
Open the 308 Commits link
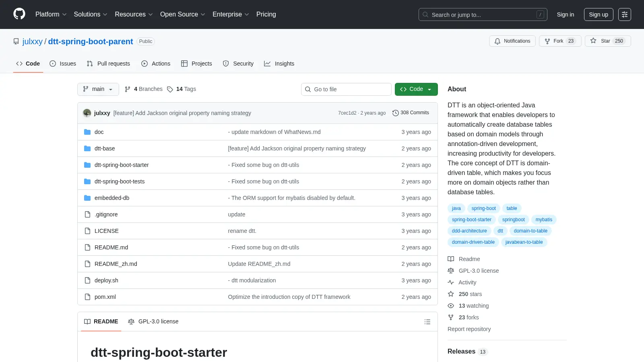click(x=411, y=113)
